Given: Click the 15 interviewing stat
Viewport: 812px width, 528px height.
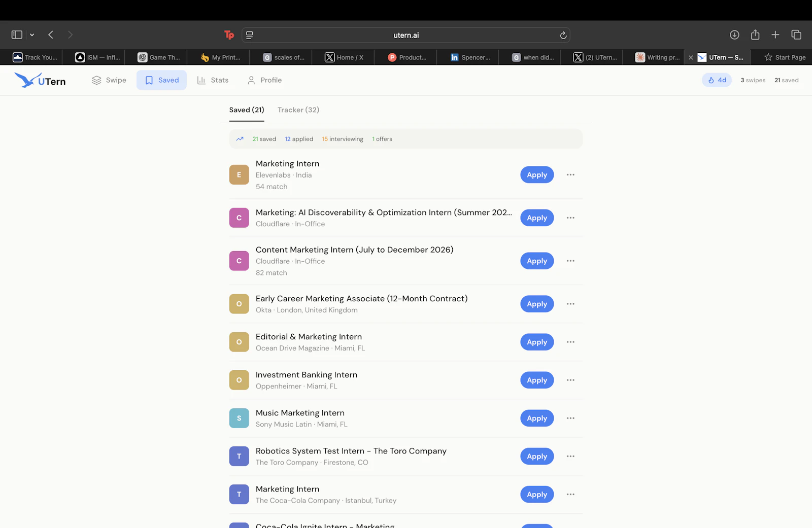Looking at the screenshot, I should tap(343, 139).
